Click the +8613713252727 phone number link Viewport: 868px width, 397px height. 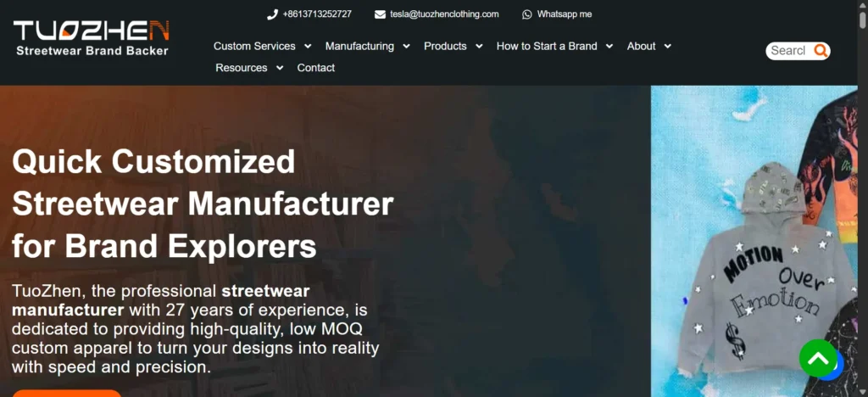click(317, 14)
